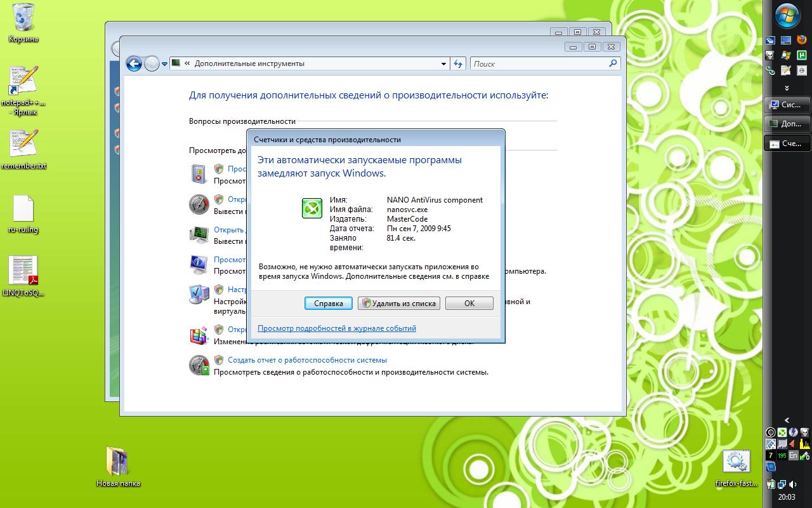Switch to the Доп... taskbar window

coord(787,124)
